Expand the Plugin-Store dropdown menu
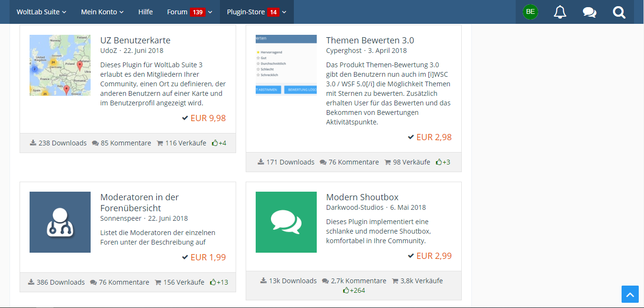The height and width of the screenshot is (308, 644). [257, 12]
